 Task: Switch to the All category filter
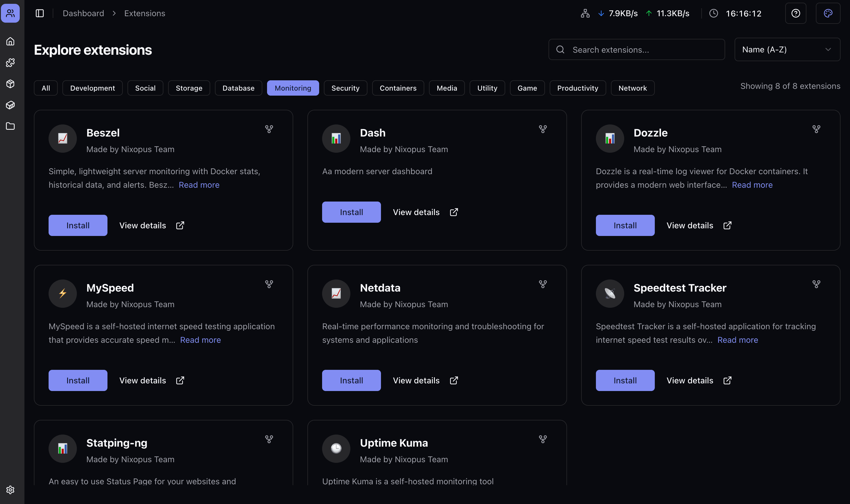46,88
